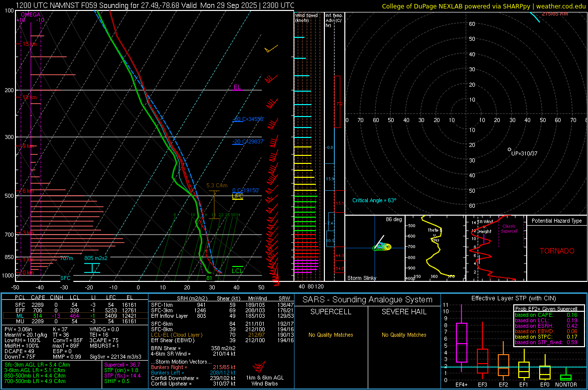Screen dimensions: 588x390
Task: Click the MBURST = 1 value
Action: click(104, 346)
